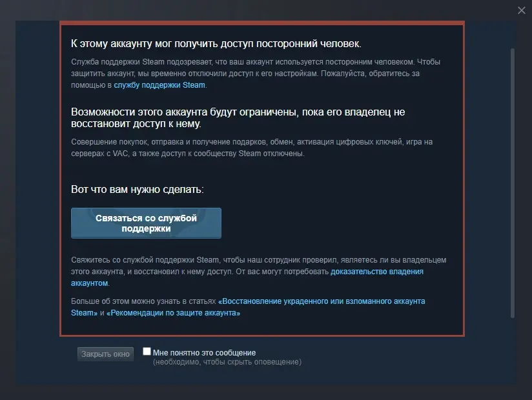Click heading «Возможности этого аккаунта будут ограничены»
The height and width of the screenshot is (400, 532).
click(238, 117)
